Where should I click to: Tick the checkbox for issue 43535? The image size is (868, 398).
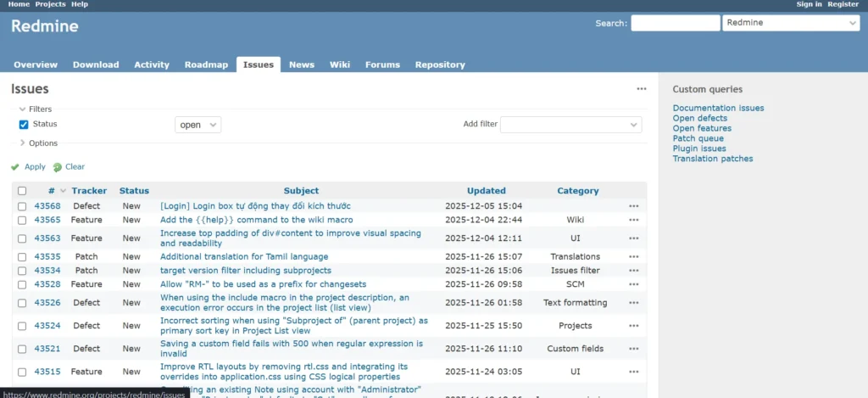tap(21, 256)
